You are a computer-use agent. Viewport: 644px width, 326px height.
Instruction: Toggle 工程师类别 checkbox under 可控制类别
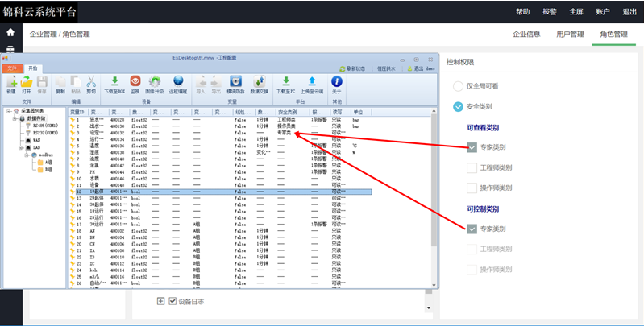tap(472, 249)
